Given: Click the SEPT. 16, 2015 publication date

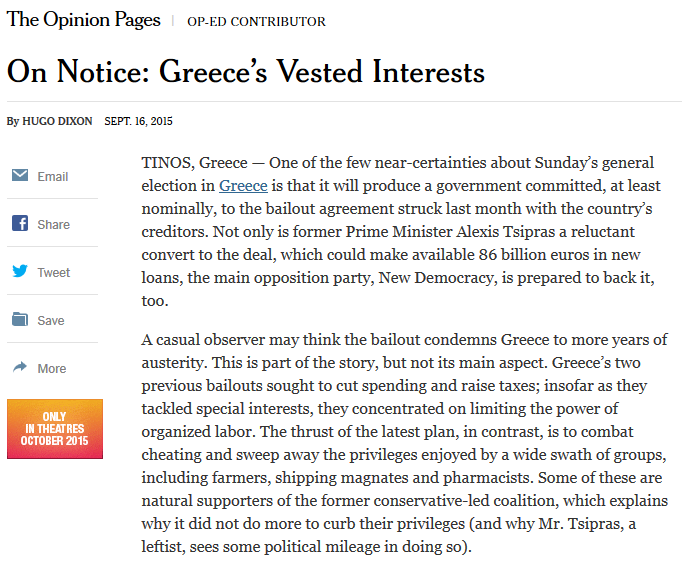Looking at the screenshot, I should (x=138, y=121).
